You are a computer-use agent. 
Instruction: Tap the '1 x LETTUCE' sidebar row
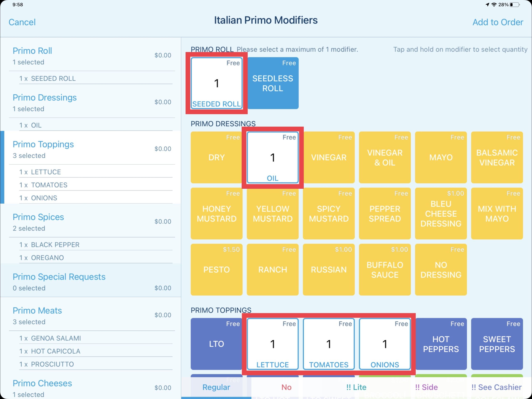pos(96,172)
